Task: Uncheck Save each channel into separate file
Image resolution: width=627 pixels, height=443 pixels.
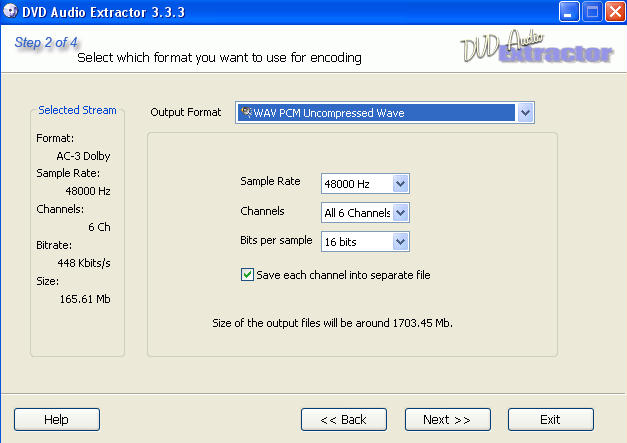Action: tap(247, 275)
